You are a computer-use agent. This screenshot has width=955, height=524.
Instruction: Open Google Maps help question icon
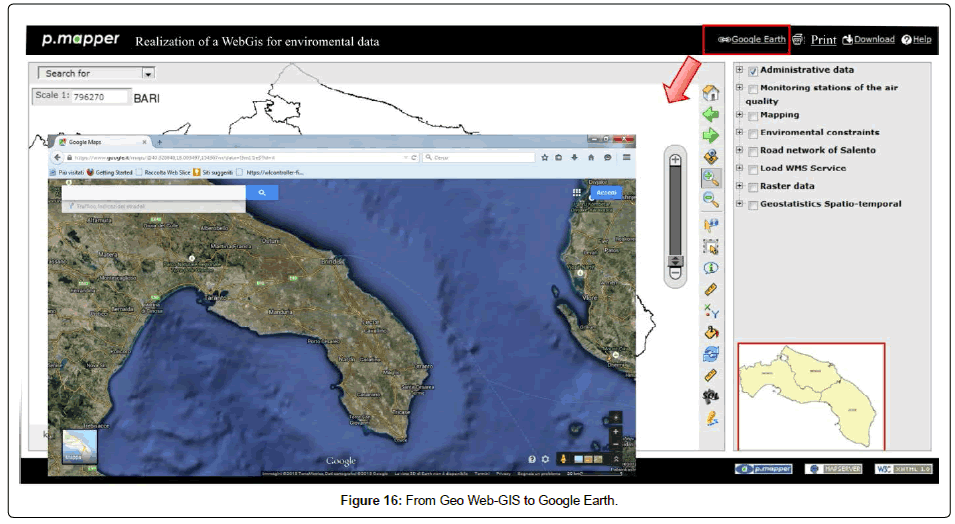(532, 459)
